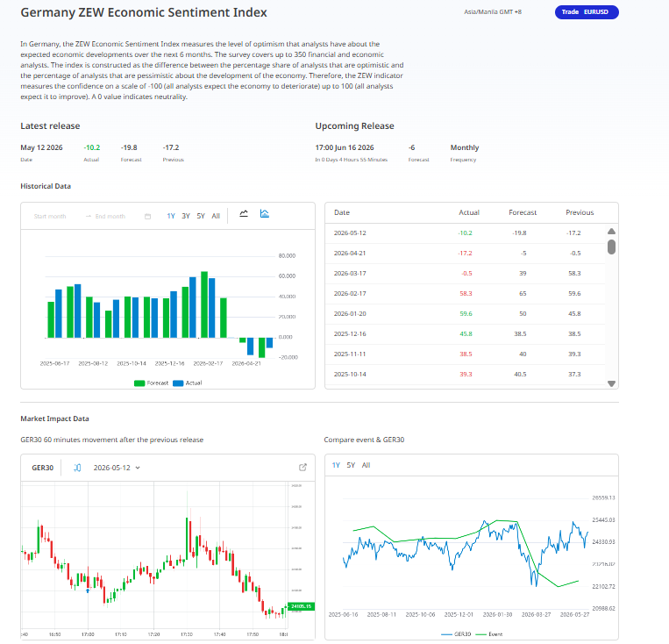Select the 2025-11-11 table row date
The image size is (669, 644).
(350, 354)
